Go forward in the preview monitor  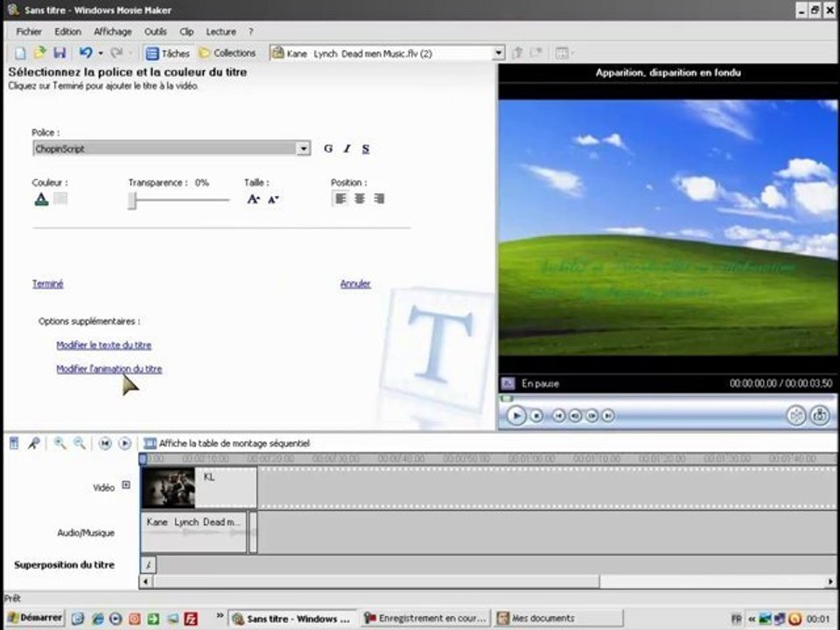pos(607,416)
